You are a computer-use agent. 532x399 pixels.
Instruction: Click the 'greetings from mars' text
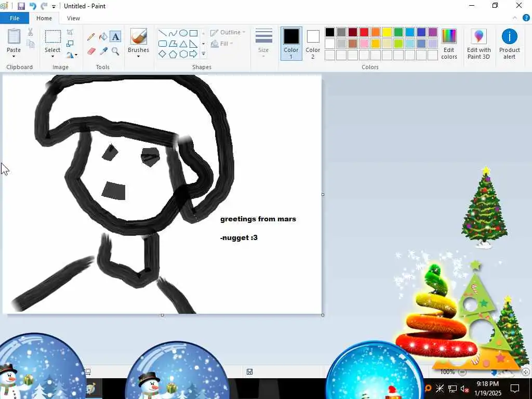[x=258, y=219]
